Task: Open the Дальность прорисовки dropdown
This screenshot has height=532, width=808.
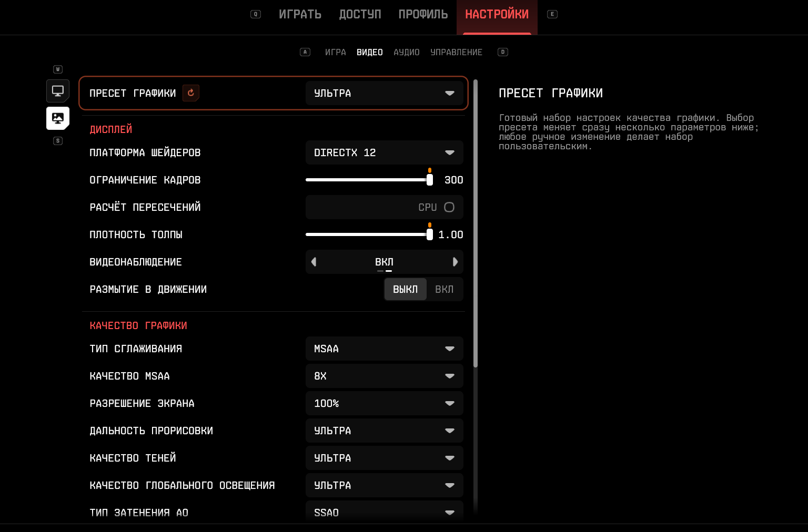Action: point(385,431)
